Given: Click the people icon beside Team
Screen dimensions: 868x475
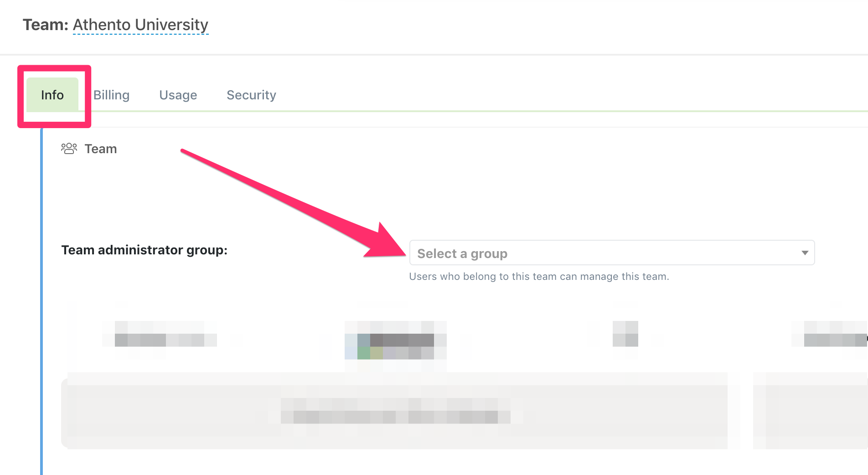Looking at the screenshot, I should (69, 149).
